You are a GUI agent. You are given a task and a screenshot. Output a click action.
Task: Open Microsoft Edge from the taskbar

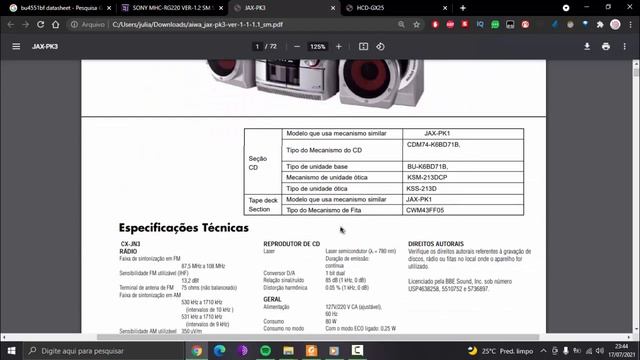220,351
